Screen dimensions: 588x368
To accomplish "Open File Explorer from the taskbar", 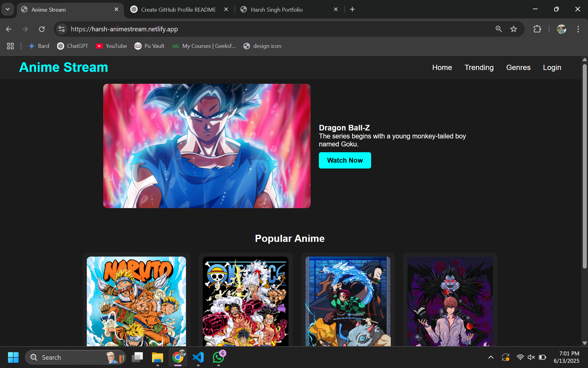I will (x=158, y=357).
